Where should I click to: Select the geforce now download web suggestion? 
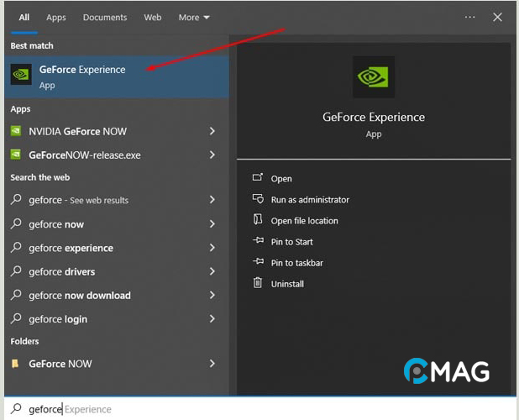point(80,296)
